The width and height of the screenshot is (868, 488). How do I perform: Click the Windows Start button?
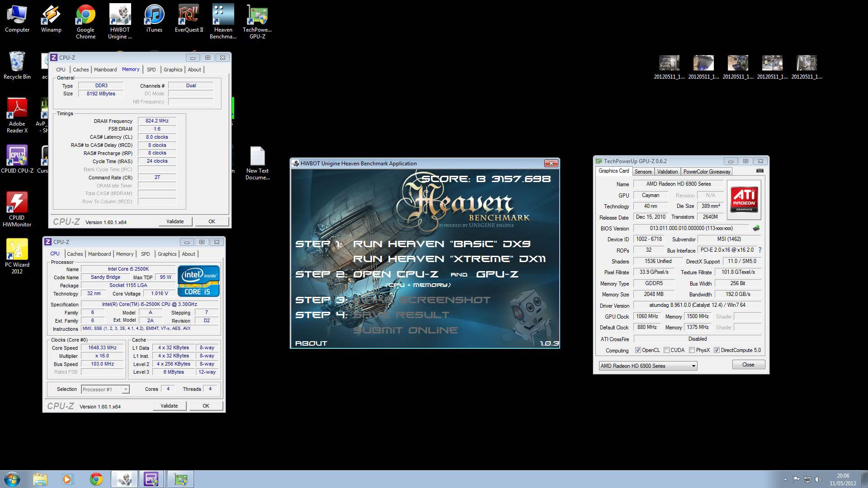click(12, 479)
